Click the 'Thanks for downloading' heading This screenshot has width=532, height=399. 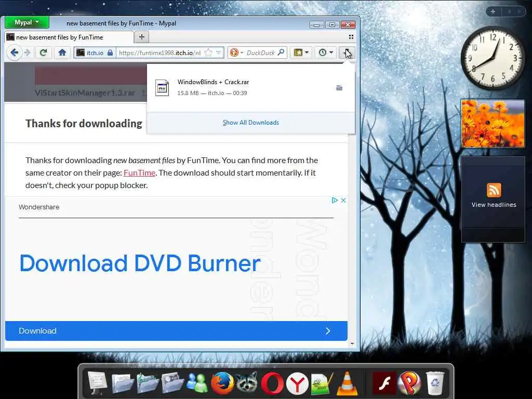[x=84, y=124]
